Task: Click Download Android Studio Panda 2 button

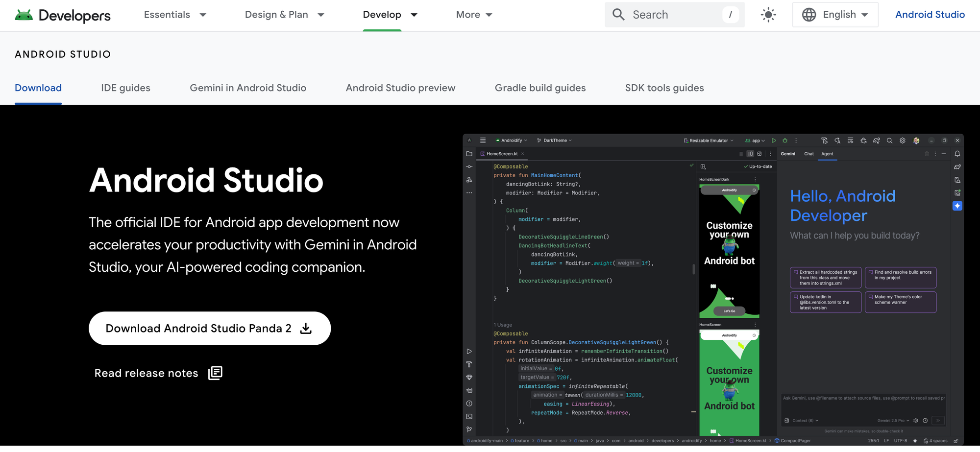Action: pos(210,328)
